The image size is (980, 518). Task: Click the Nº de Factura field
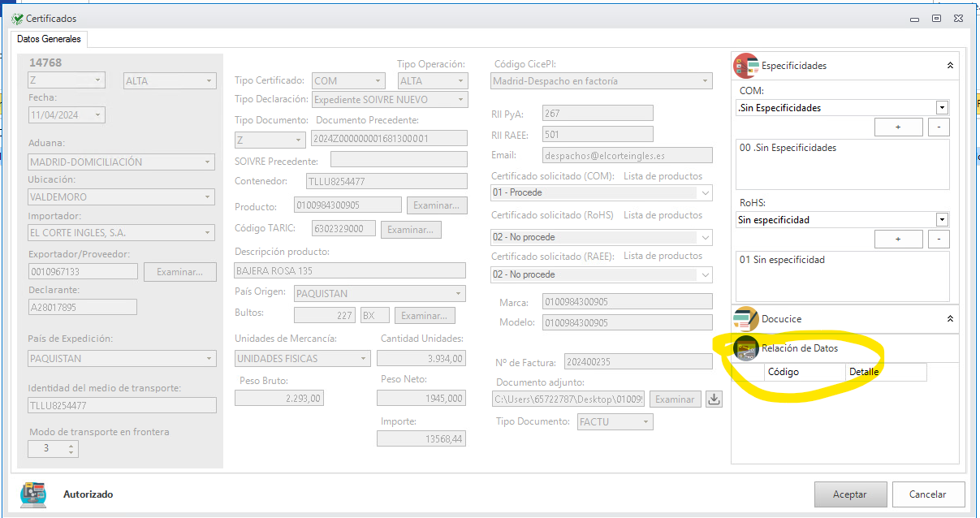click(627, 361)
